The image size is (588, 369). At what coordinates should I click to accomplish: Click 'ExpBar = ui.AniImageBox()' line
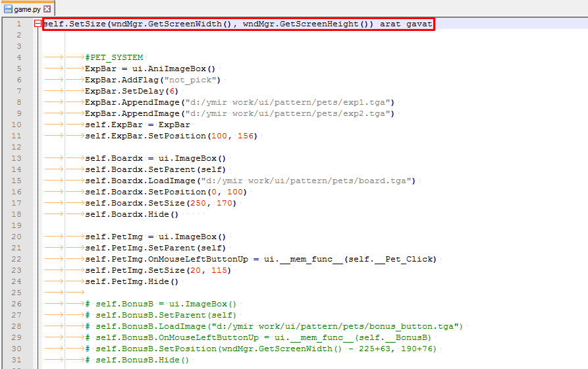[150, 69]
